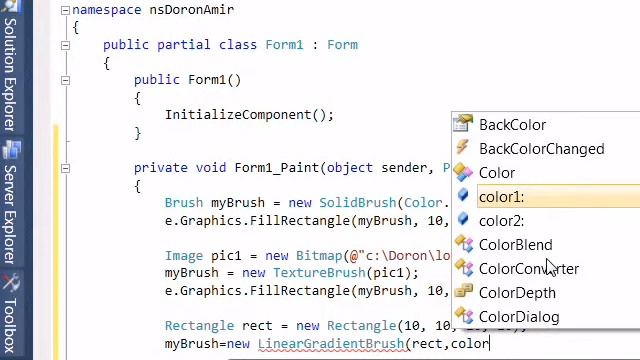
Task: Collapse the Form1 class region
Action: tap(65, 45)
